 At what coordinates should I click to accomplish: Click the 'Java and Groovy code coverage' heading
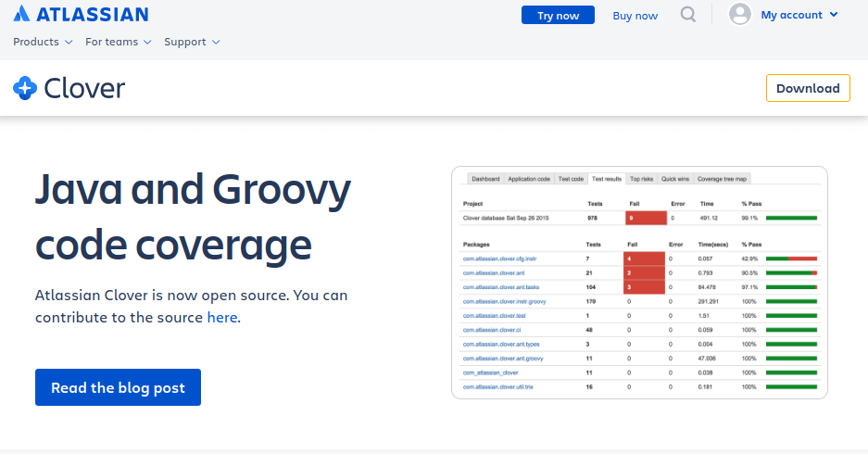tap(194, 217)
